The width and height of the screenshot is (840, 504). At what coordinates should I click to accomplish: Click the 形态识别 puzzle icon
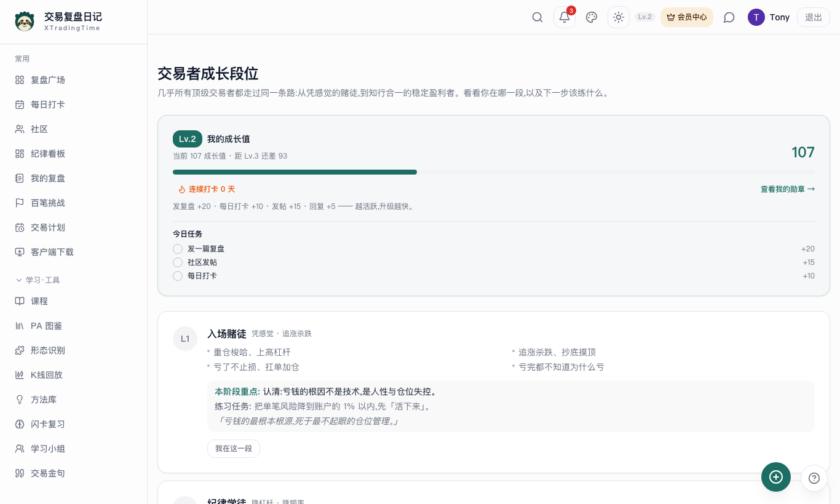pos(20,350)
